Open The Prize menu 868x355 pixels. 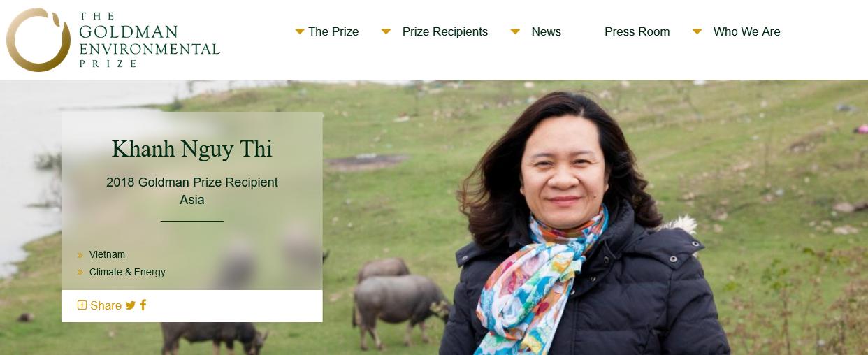point(333,31)
